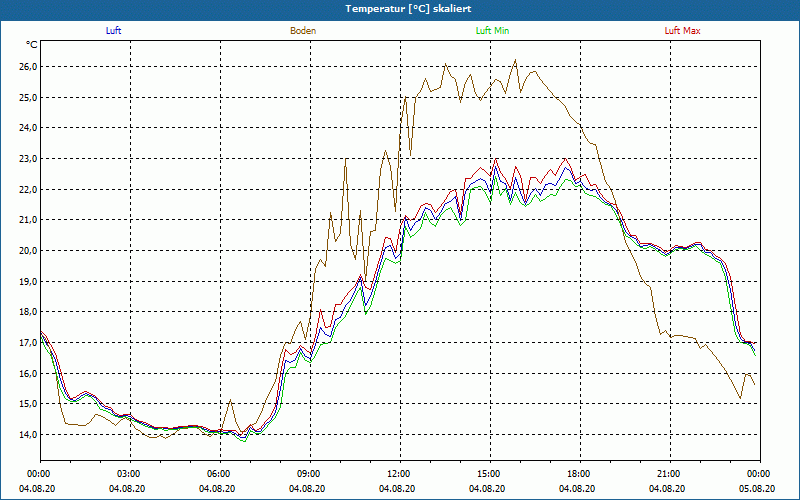Click the 03:00 time axis label
This screenshot has height=500, width=800.
[130, 473]
